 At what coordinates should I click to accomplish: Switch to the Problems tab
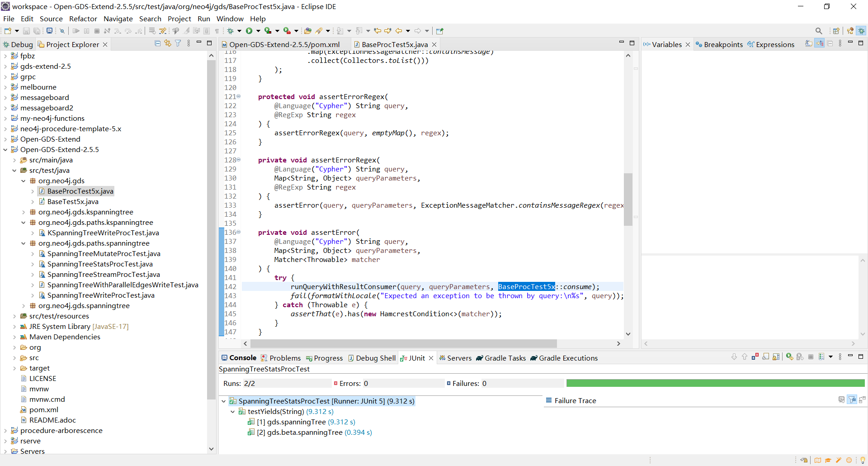[281, 358]
